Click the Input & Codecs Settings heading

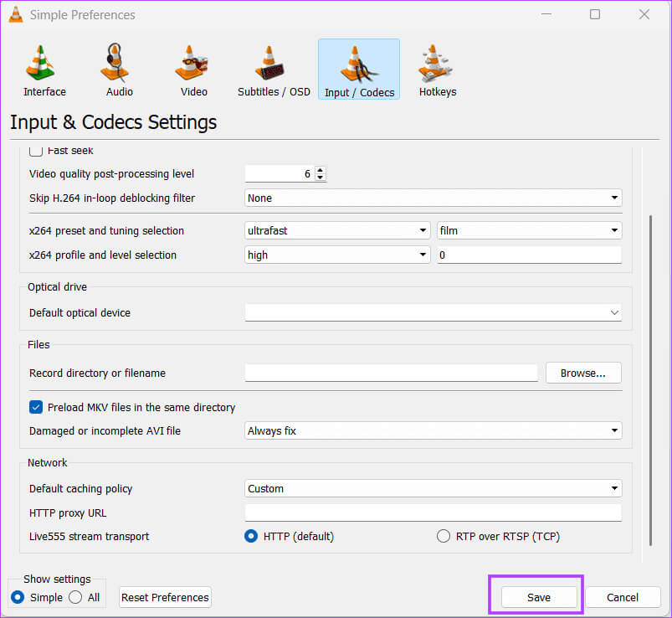click(x=114, y=122)
